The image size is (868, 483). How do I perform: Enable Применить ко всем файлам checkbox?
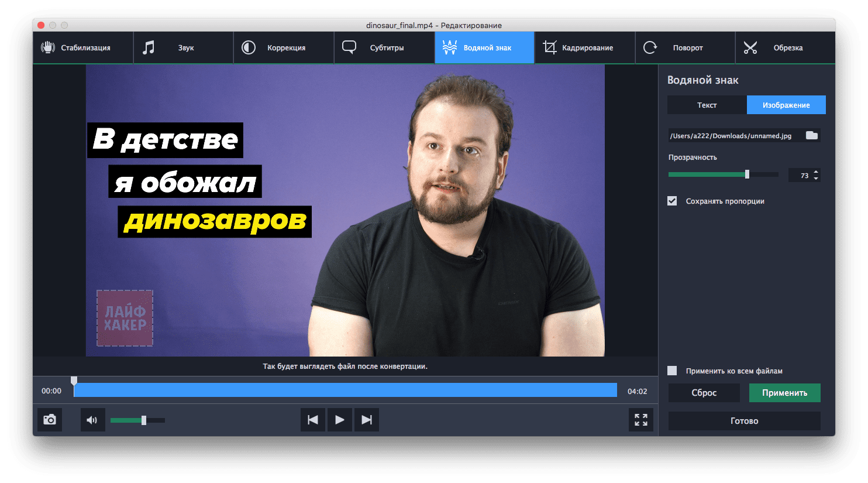click(x=672, y=371)
